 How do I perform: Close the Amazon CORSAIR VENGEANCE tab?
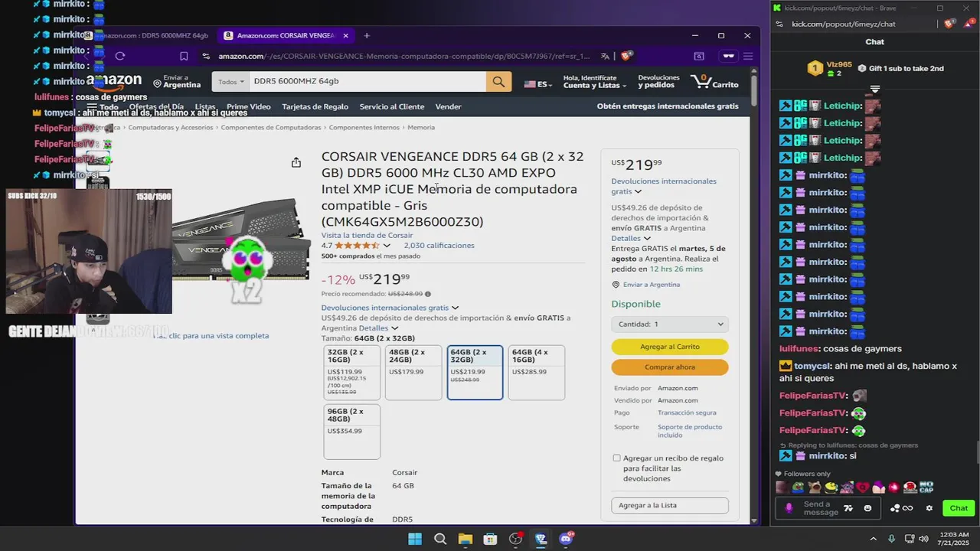coord(345,35)
